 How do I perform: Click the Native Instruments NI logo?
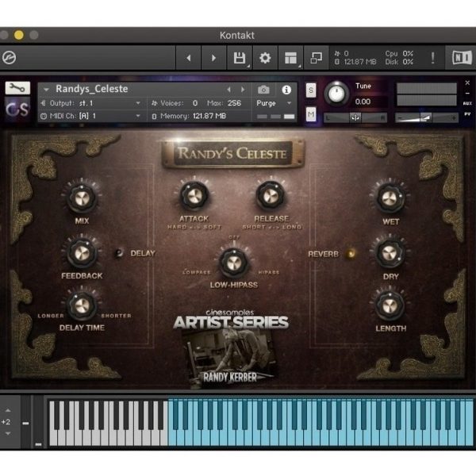tap(462, 58)
